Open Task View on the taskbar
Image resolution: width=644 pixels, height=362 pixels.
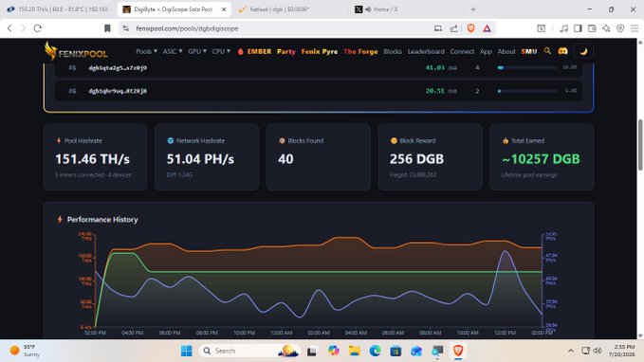312,351
